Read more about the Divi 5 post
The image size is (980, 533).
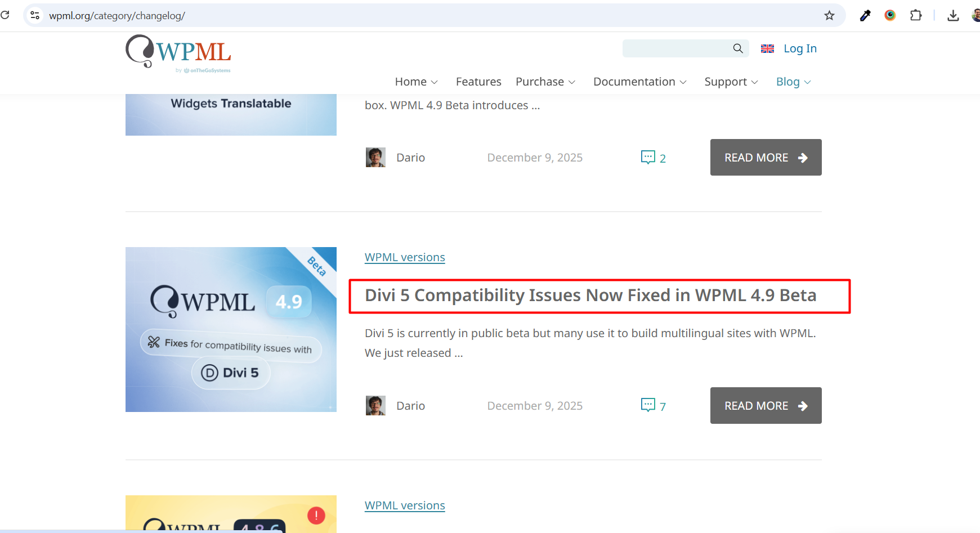pyautogui.click(x=766, y=406)
